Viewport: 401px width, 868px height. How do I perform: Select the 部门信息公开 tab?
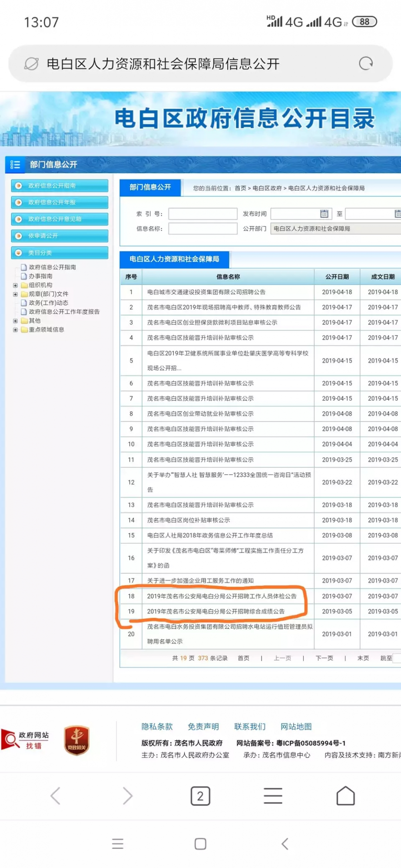[150, 187]
